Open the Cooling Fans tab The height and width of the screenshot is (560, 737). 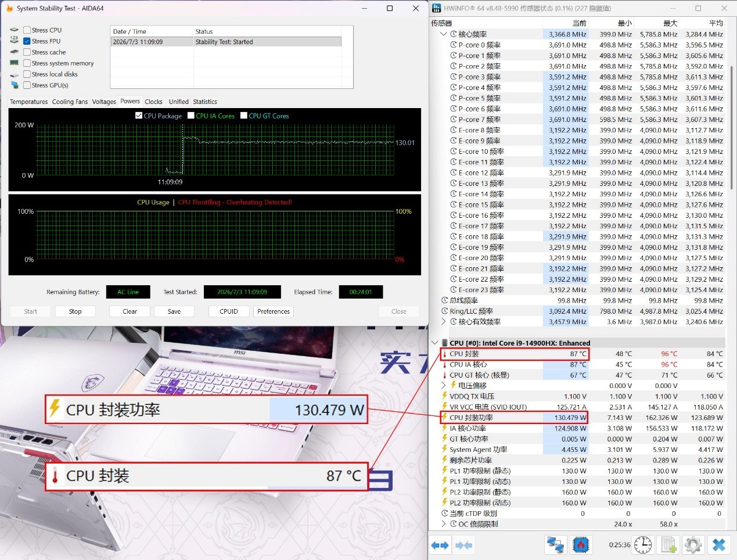click(x=70, y=102)
